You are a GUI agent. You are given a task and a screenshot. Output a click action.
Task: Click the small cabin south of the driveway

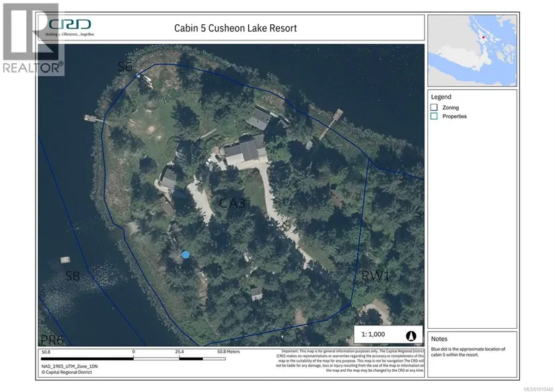(256, 292)
